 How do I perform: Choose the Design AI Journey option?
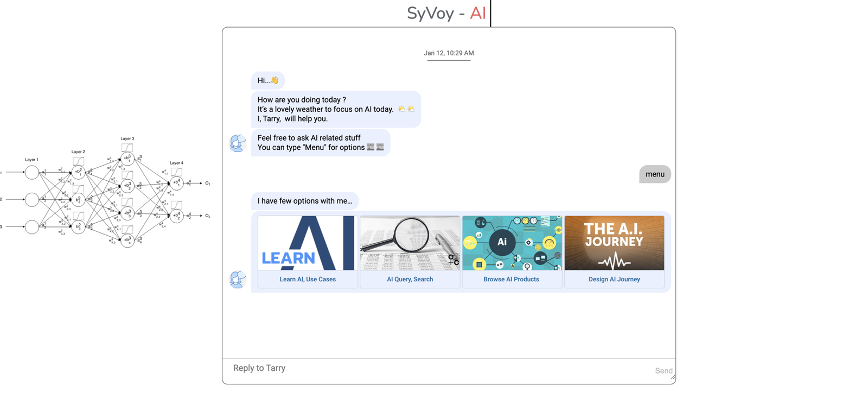pos(614,279)
